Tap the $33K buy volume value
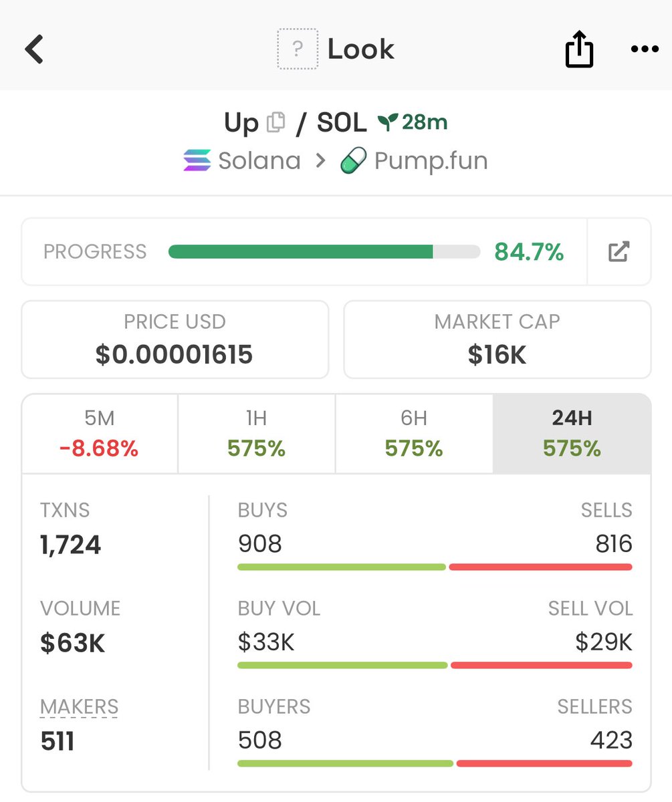Viewport: 672px width, 802px height. click(x=266, y=642)
